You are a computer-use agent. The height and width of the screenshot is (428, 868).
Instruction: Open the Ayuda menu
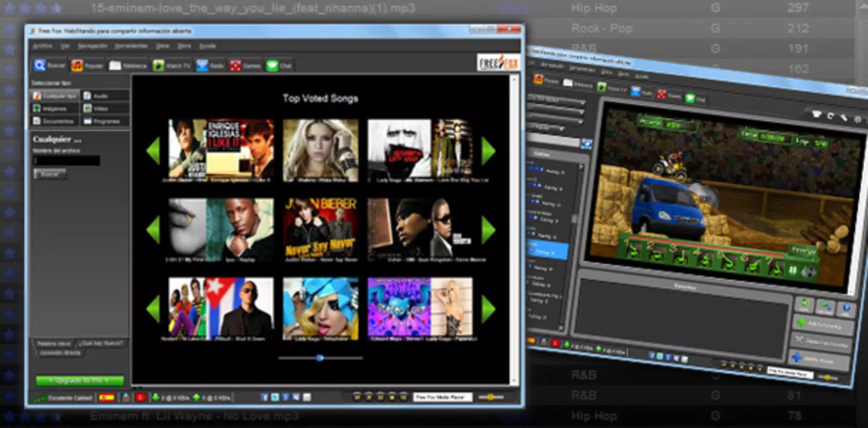(x=207, y=46)
